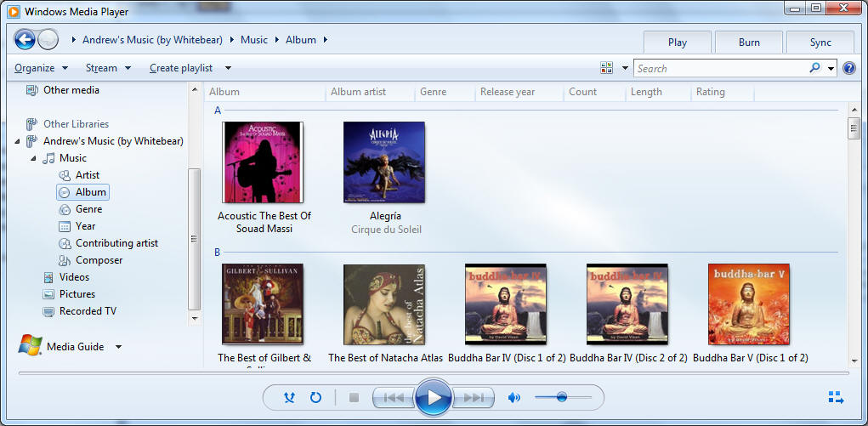Open the Create playlist dropdown arrow
Viewport: 868px width, 426px height.
point(228,68)
